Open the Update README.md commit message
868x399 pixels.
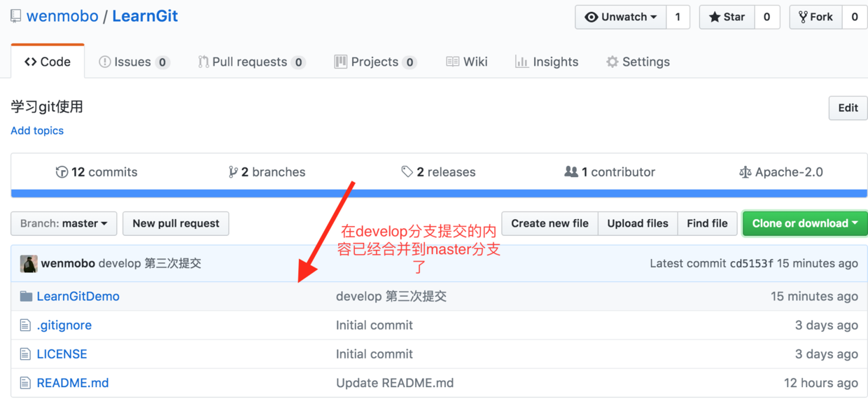(x=395, y=383)
